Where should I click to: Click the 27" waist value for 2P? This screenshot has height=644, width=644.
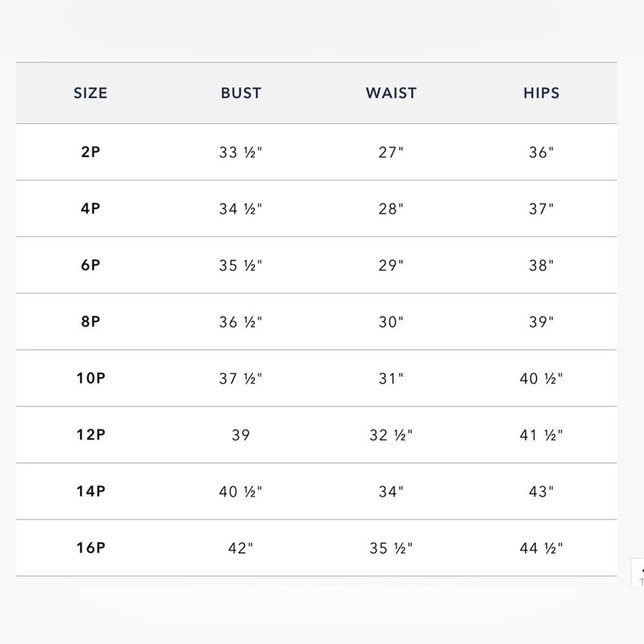coord(391,153)
